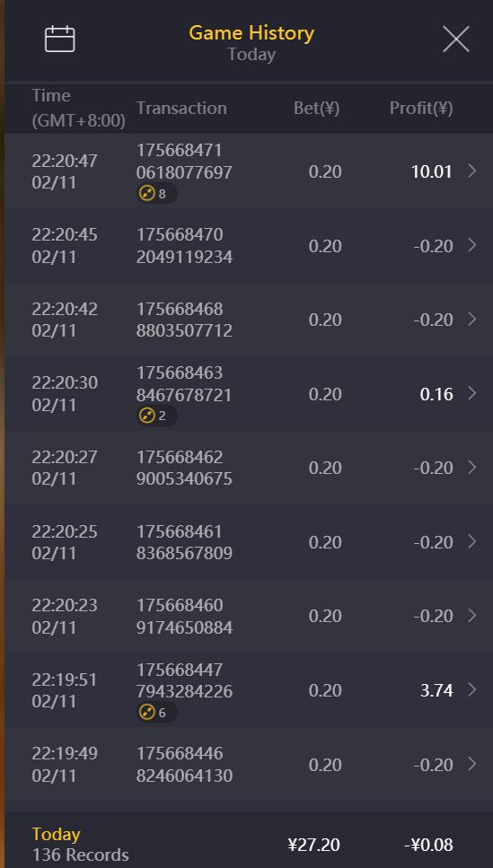Click the free spins badge showing 8
Screen dimensions: 493x868
tap(157, 194)
